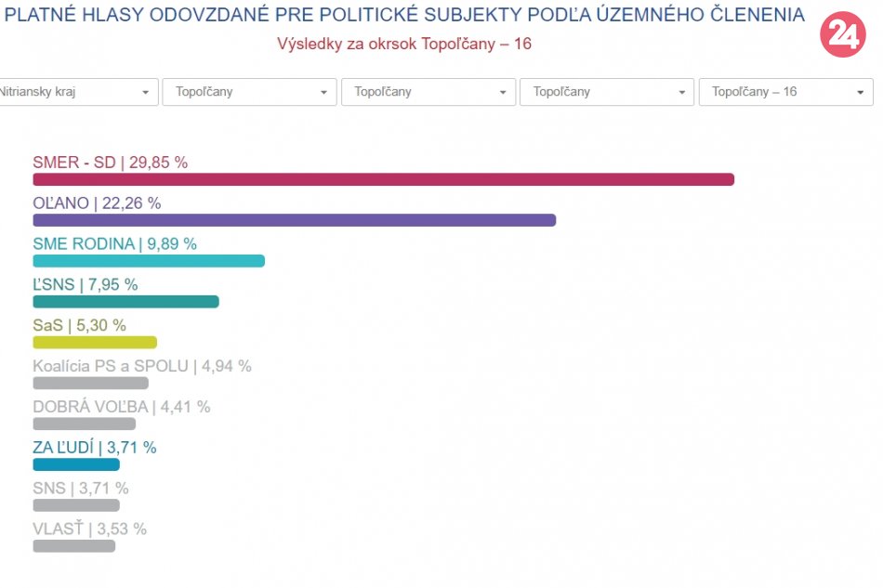
Task: Open the Topoľčany – 16 district dropdown
Action: pos(785,92)
